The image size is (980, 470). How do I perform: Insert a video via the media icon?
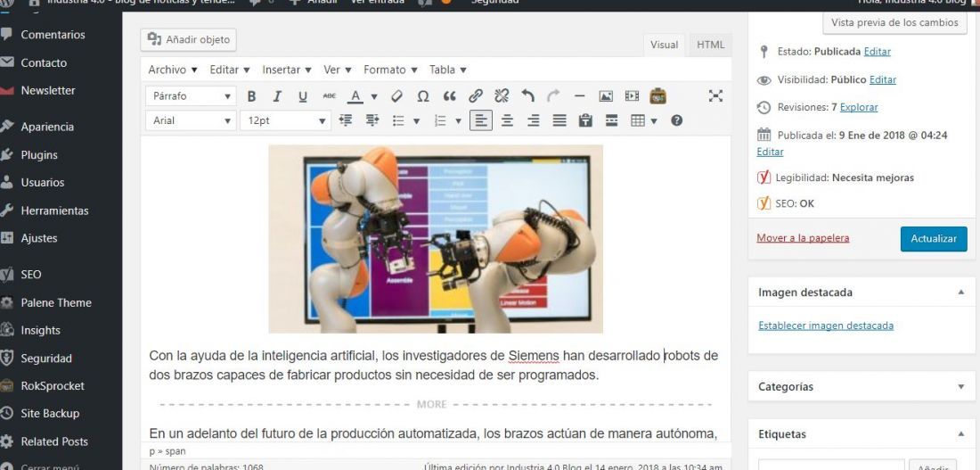[632, 96]
